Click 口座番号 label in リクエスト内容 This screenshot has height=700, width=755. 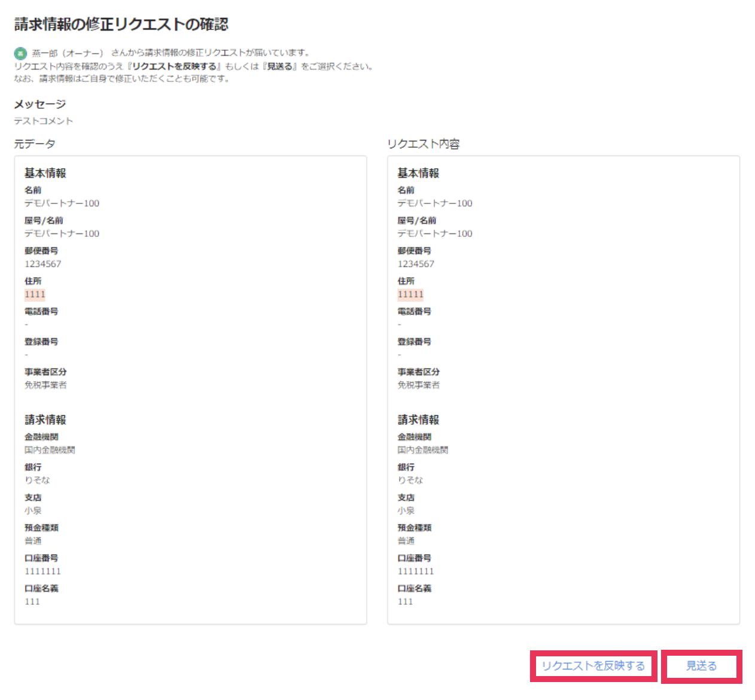(415, 558)
